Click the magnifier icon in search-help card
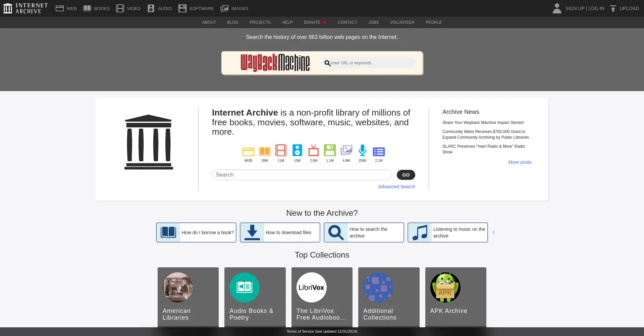The height and width of the screenshot is (336, 644). [336, 232]
